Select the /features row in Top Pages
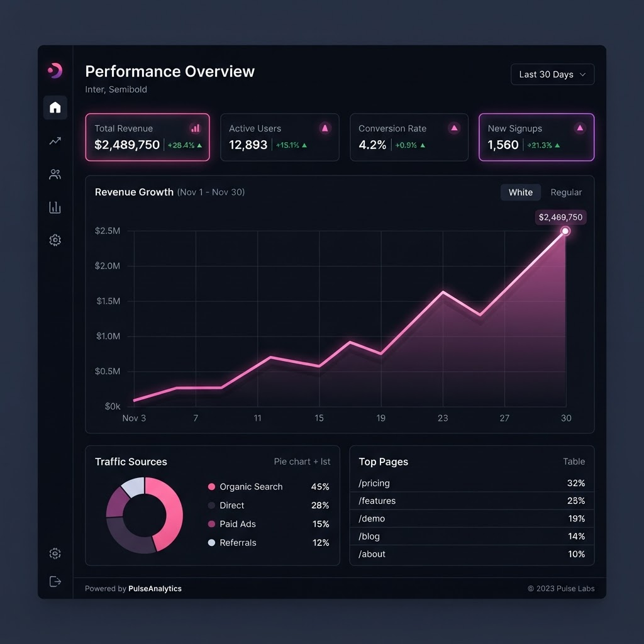 tap(472, 501)
